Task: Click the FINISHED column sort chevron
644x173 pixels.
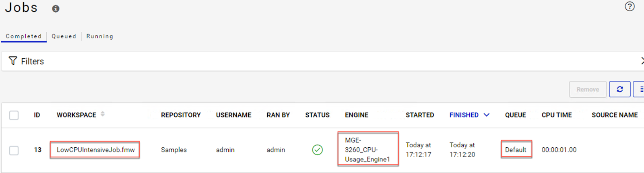Action: tap(486, 115)
